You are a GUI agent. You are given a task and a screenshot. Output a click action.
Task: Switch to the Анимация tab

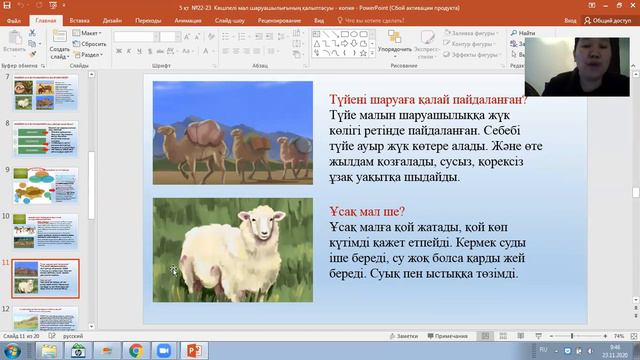click(x=188, y=20)
